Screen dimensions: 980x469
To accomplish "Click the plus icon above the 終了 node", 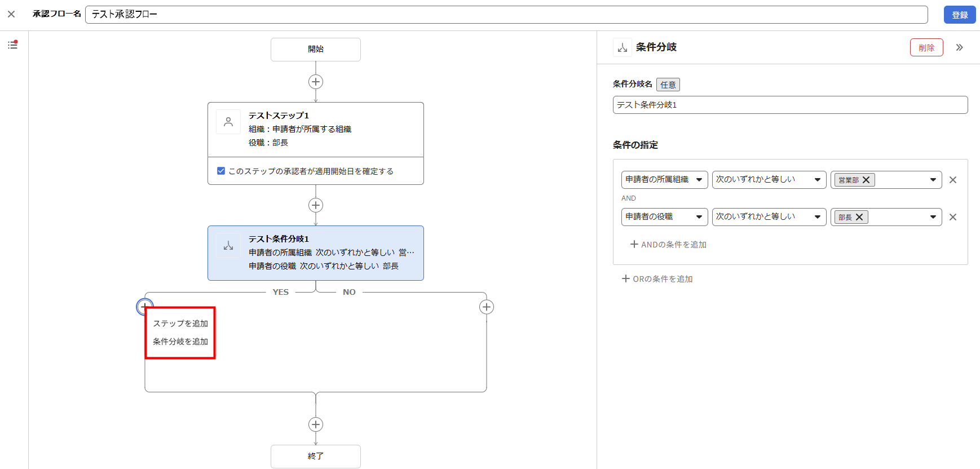I will click(x=316, y=424).
